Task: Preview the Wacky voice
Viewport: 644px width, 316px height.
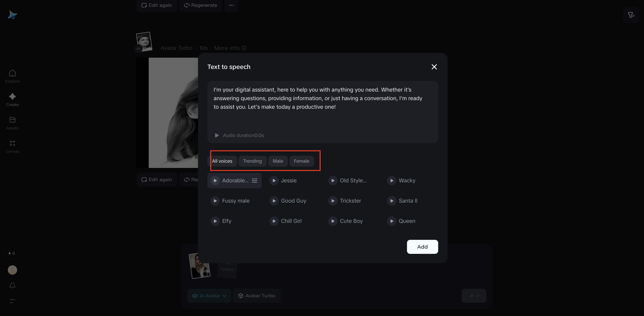Action: (x=392, y=180)
